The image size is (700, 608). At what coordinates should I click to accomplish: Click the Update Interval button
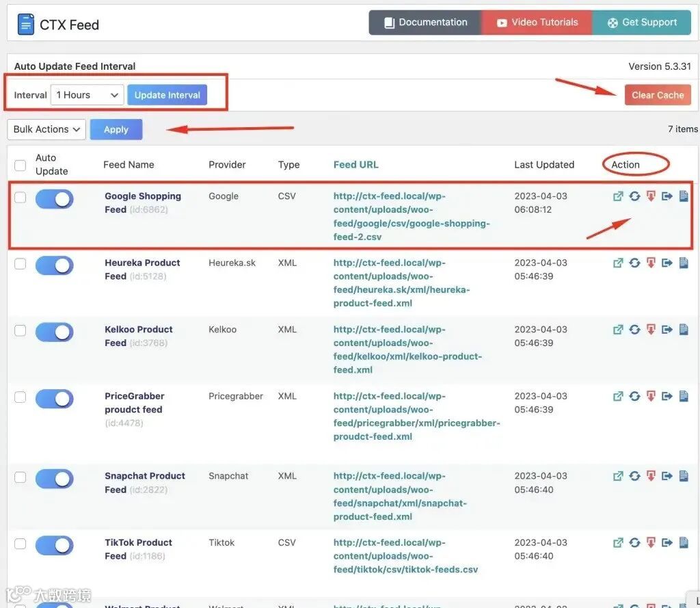pos(167,95)
